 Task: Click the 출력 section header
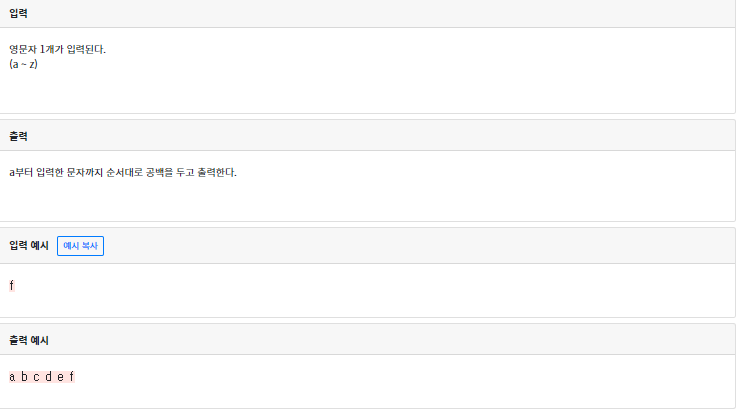[x=18, y=136]
